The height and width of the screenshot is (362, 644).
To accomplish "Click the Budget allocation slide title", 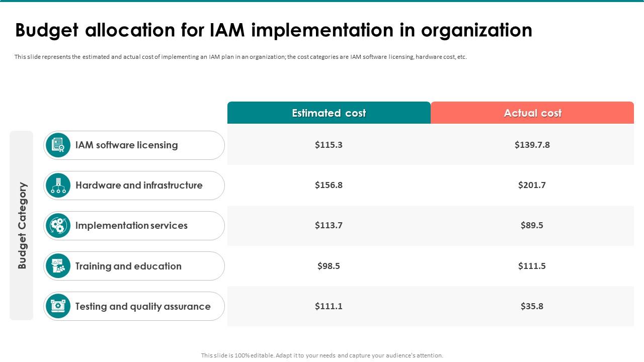I will 274,30.
